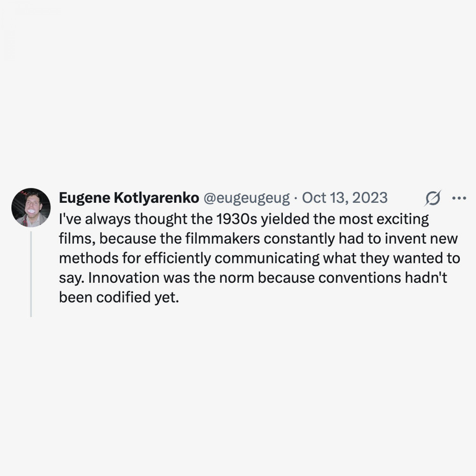Click the phrase "been codified yet."
Screen dimensions: 476x476
(x=119, y=298)
